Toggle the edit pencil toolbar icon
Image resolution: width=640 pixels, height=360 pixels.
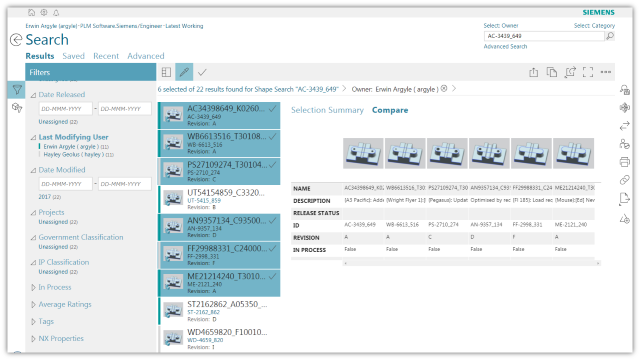184,72
